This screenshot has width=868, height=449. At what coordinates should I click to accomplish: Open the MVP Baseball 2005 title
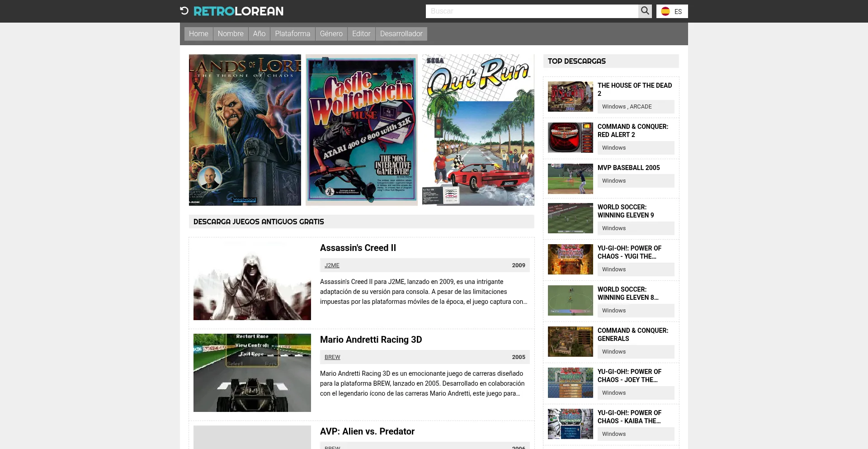point(629,168)
